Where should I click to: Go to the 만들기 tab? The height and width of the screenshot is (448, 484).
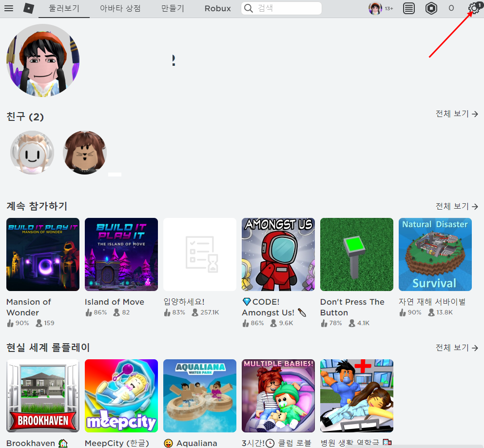pos(173,8)
